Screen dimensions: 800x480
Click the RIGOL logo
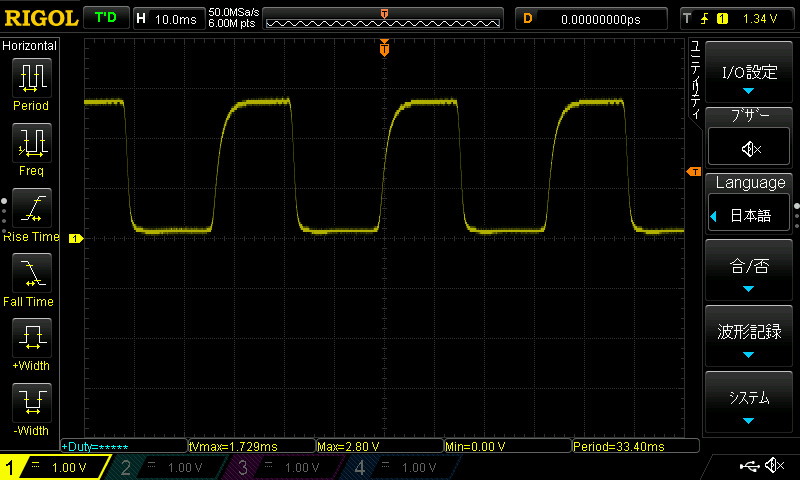[41, 18]
